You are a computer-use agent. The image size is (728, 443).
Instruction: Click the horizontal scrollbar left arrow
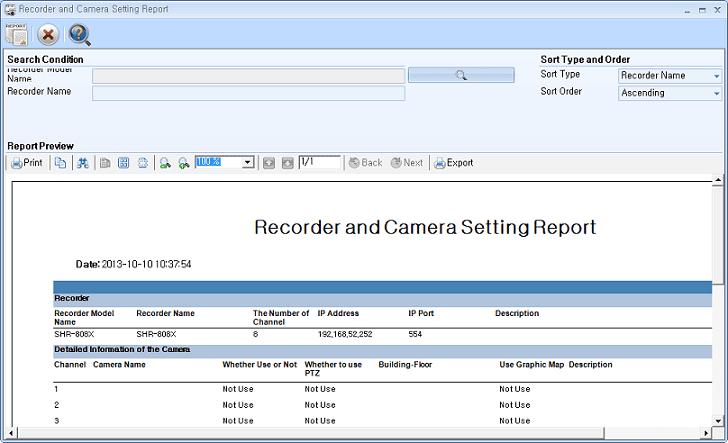[x=11, y=433]
